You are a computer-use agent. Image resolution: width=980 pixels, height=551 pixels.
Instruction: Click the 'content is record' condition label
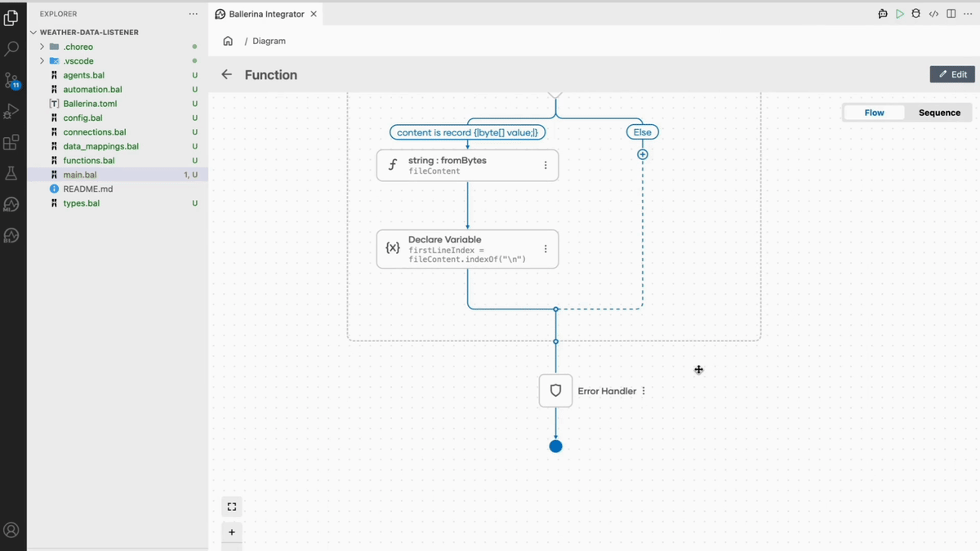(467, 132)
